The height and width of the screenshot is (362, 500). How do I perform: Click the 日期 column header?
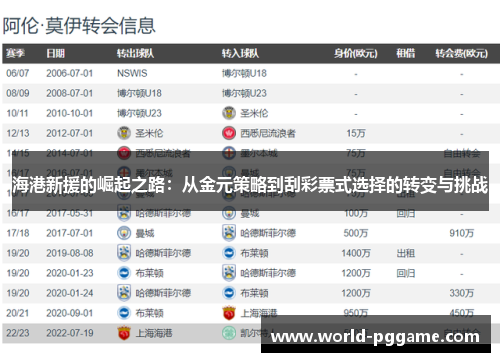tap(55, 53)
